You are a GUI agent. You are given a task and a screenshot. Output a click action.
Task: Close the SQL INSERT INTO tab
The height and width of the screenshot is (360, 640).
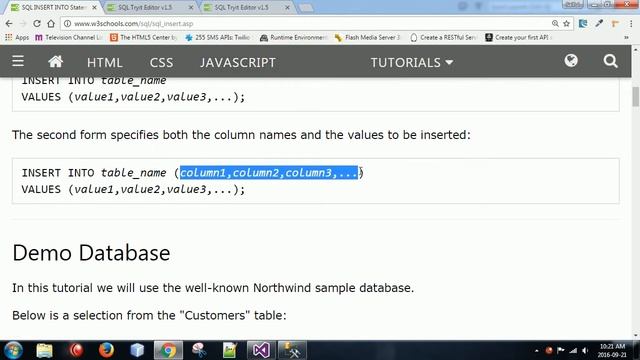[94, 7]
